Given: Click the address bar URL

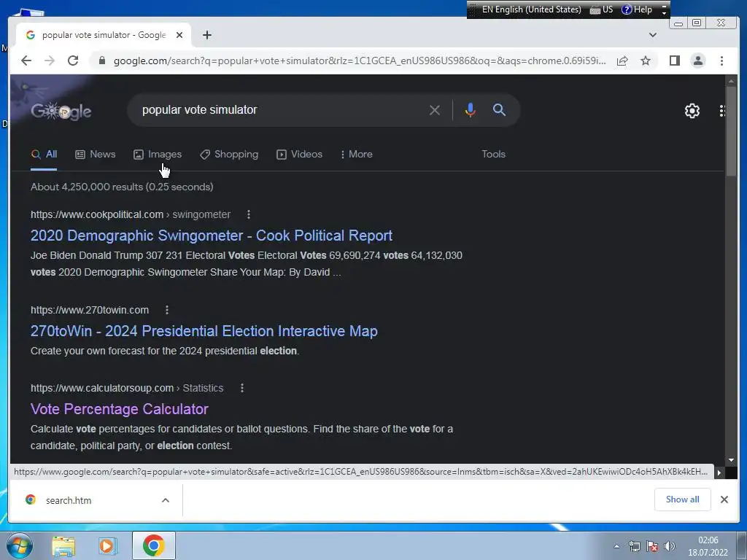Looking at the screenshot, I should (x=360, y=61).
